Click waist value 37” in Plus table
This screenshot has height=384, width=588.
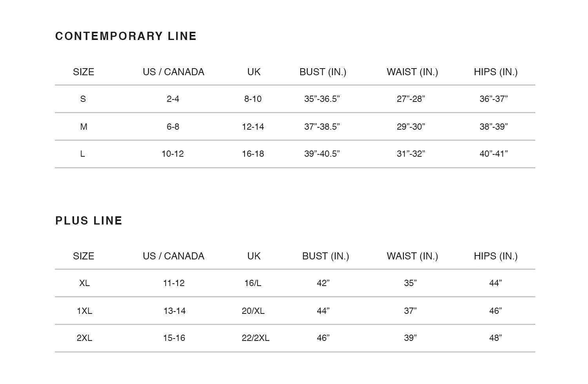[410, 311]
